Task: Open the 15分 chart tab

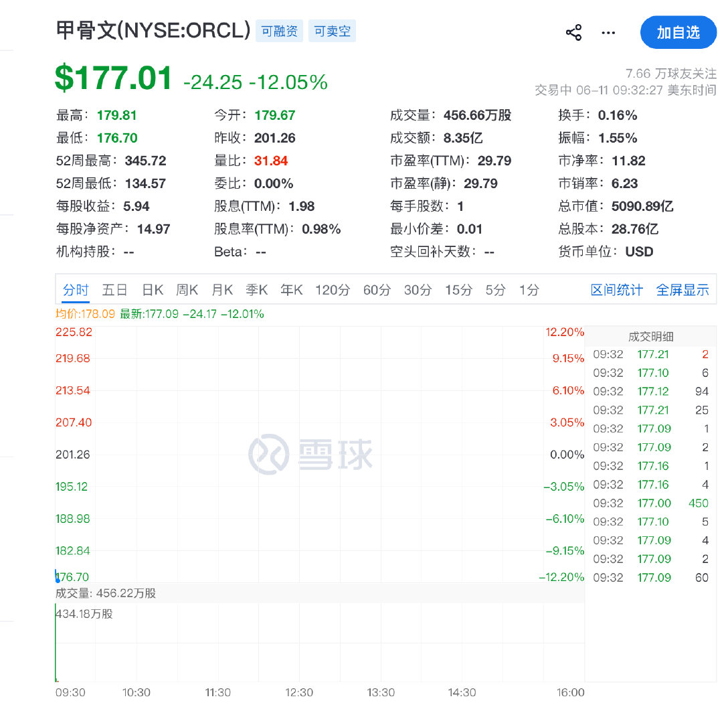Action: point(459,290)
